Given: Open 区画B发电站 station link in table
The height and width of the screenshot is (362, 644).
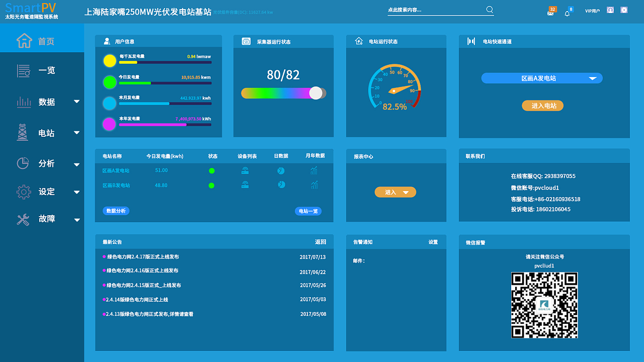Looking at the screenshot, I should pos(116,186).
